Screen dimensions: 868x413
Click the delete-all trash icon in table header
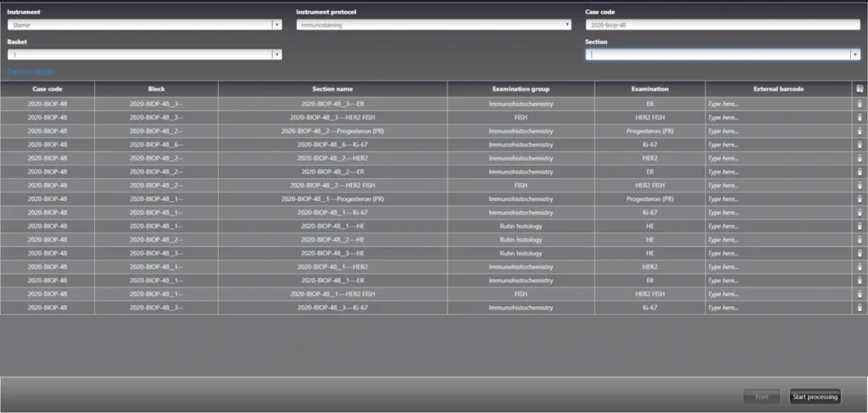coord(860,88)
